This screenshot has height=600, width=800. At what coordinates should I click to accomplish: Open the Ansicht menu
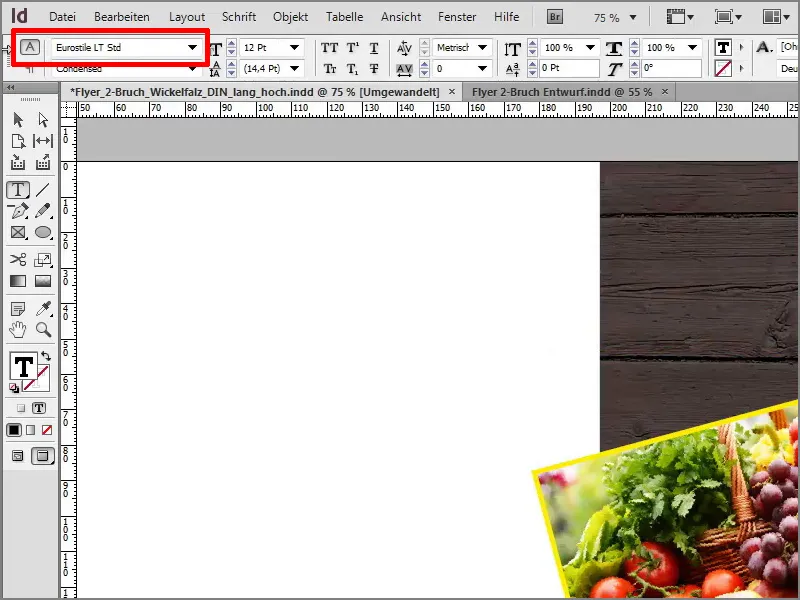tap(401, 17)
